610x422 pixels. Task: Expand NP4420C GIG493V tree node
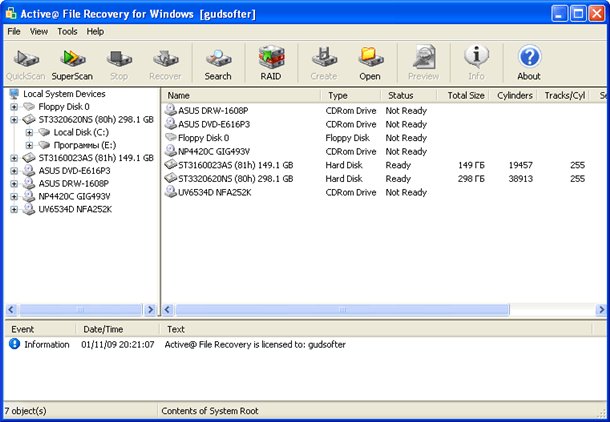pos(14,196)
